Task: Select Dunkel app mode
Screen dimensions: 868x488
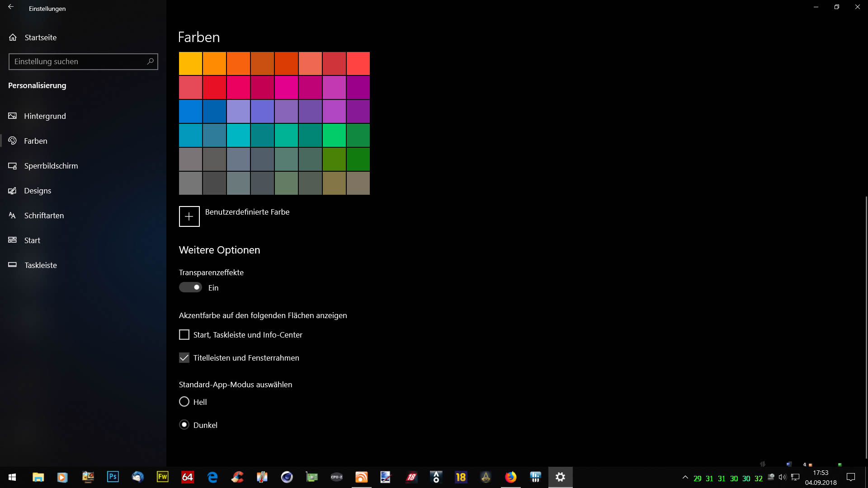Action: tap(184, 425)
